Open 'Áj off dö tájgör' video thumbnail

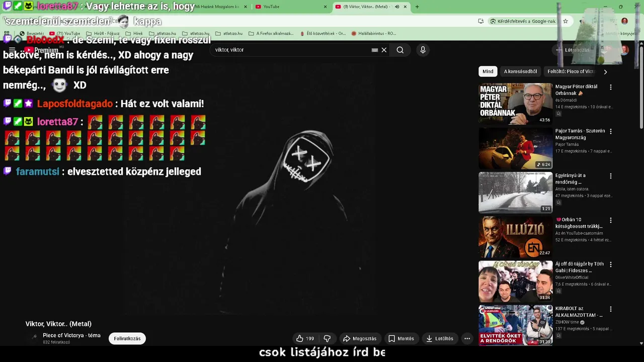click(x=515, y=281)
